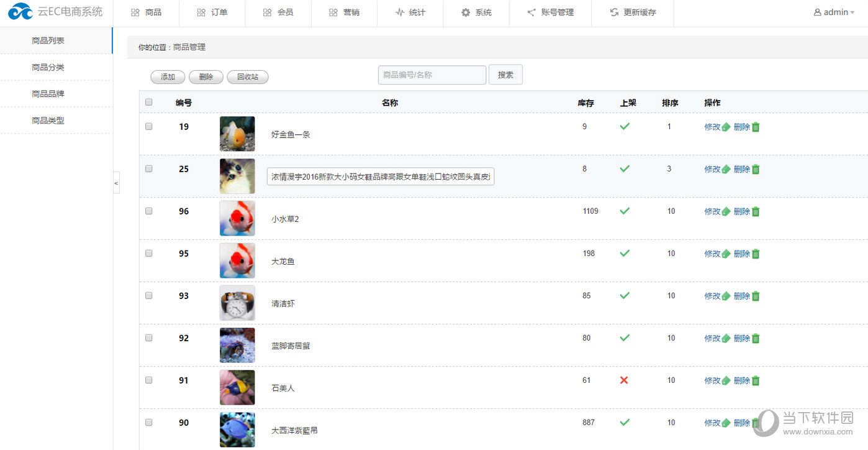Check the checkbox for product 19
Image resolution: width=868 pixels, height=450 pixels.
point(149,127)
